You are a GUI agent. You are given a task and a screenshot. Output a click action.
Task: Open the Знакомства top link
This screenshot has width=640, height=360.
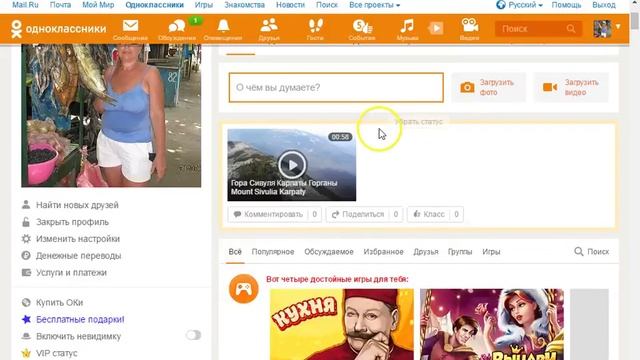tap(244, 5)
